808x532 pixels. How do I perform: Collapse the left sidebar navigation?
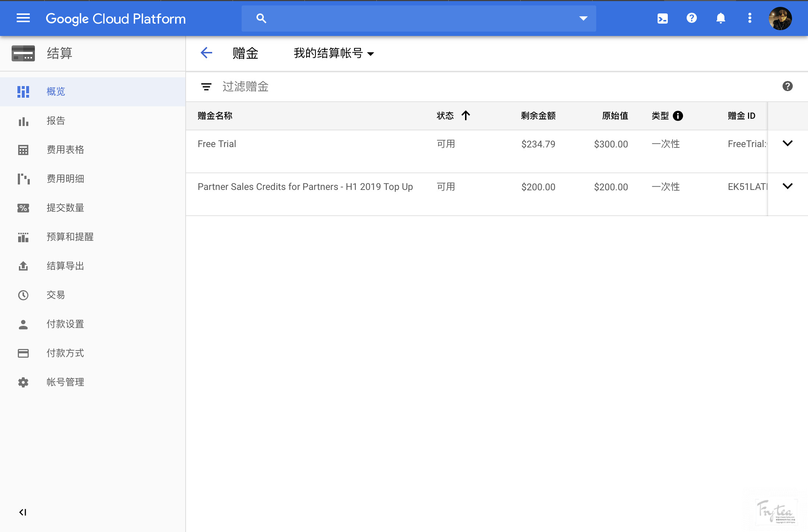click(23, 512)
